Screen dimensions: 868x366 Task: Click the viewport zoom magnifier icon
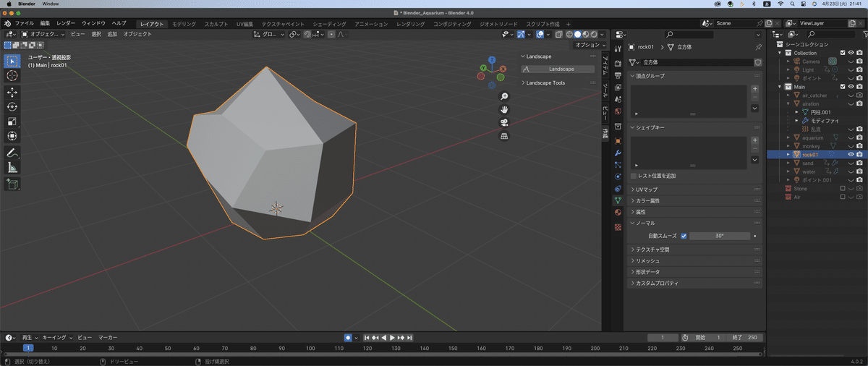point(504,96)
